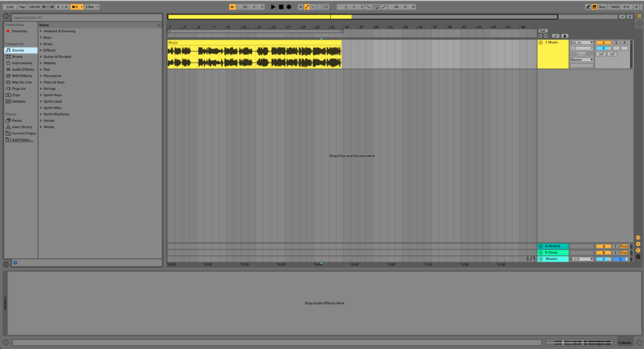Open the Clips category
644x349 pixels.
click(16, 95)
